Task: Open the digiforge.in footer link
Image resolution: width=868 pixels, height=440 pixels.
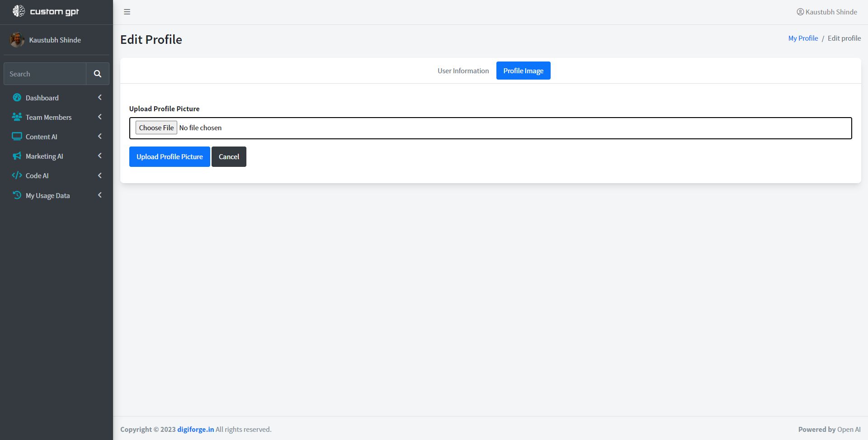Action: click(x=195, y=429)
